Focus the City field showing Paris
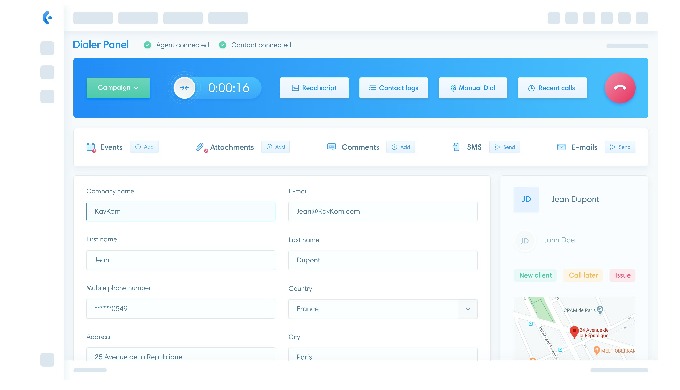680x390 pixels. [x=383, y=354]
